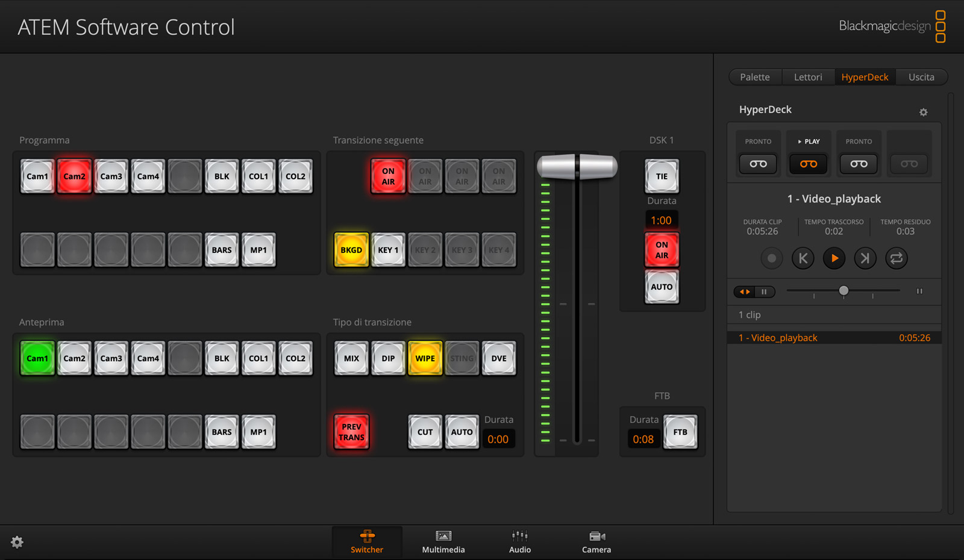Open the Lettori tab
Viewport: 964px width, 560px height.
pos(808,76)
